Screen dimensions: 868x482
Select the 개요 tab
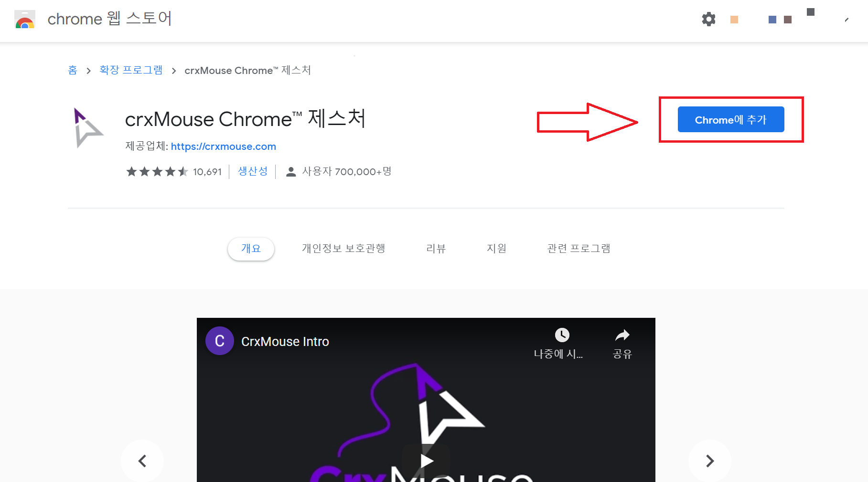[x=251, y=249]
